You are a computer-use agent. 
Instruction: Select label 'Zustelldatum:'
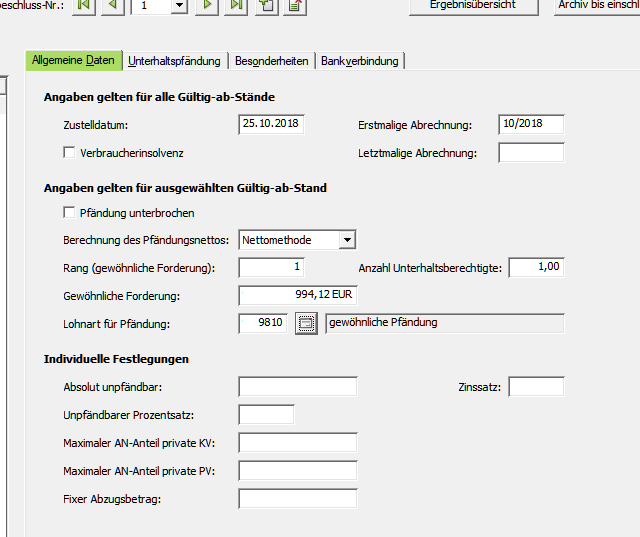click(96, 125)
